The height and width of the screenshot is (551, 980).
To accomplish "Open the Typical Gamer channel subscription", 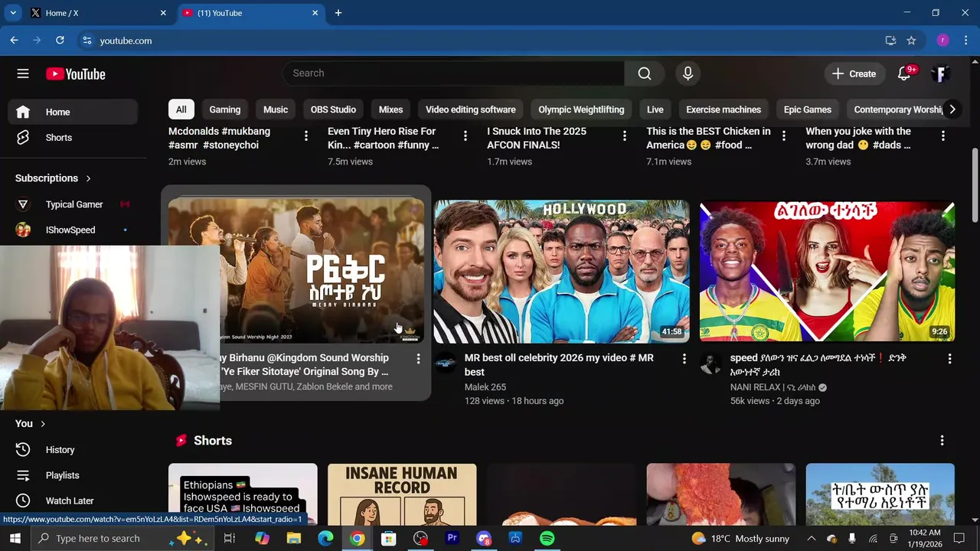I will click(73, 204).
